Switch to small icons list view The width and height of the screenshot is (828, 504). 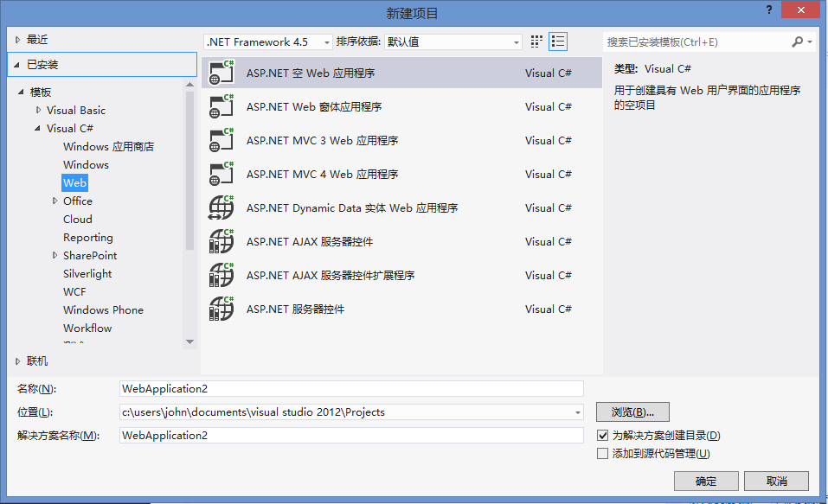[558, 41]
